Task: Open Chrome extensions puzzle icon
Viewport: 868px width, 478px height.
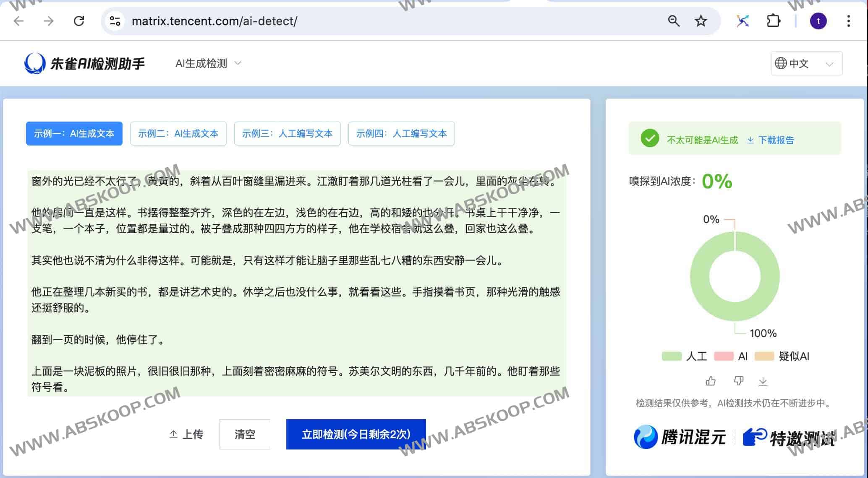Action: point(774,21)
